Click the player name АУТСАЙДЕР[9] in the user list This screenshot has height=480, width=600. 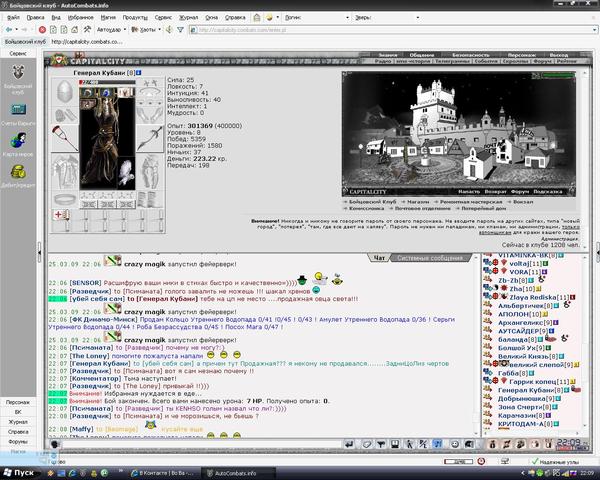click(522, 331)
